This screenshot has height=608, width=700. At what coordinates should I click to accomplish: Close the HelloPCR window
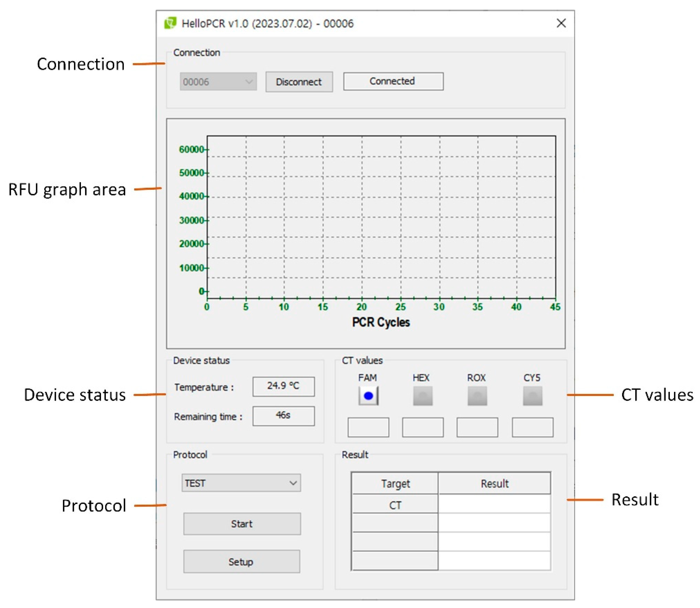tap(561, 23)
